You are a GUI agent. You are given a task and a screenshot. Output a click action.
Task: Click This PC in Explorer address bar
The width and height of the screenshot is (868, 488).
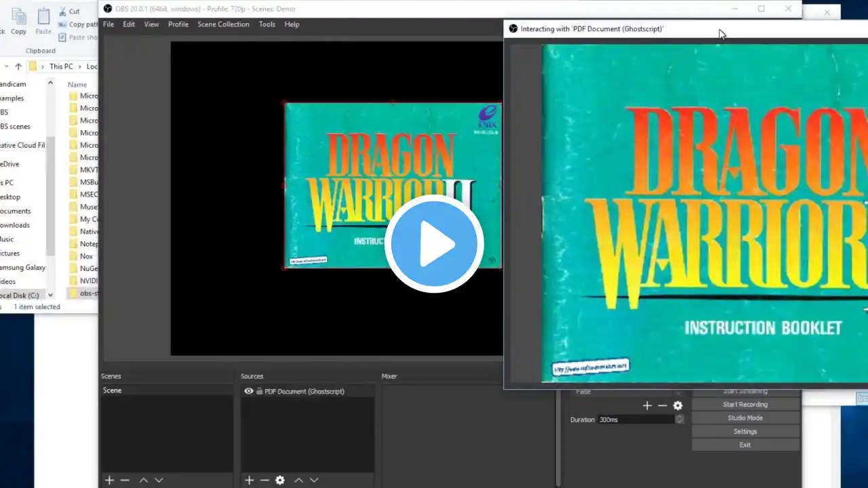(61, 66)
